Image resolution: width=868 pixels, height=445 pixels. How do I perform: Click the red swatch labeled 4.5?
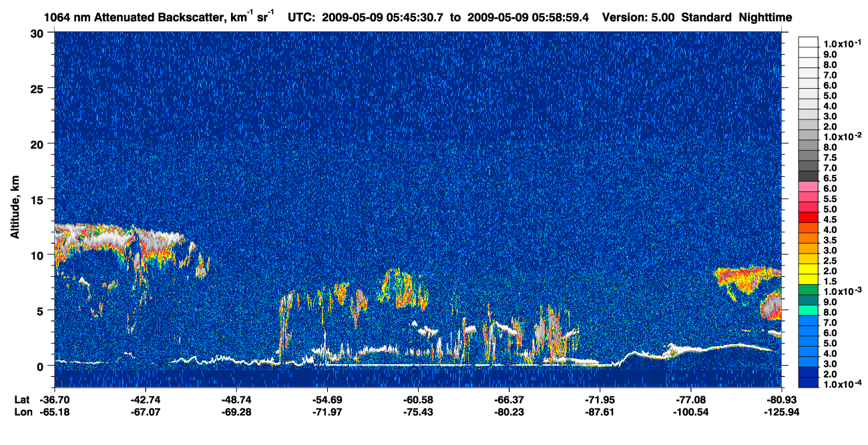808,217
